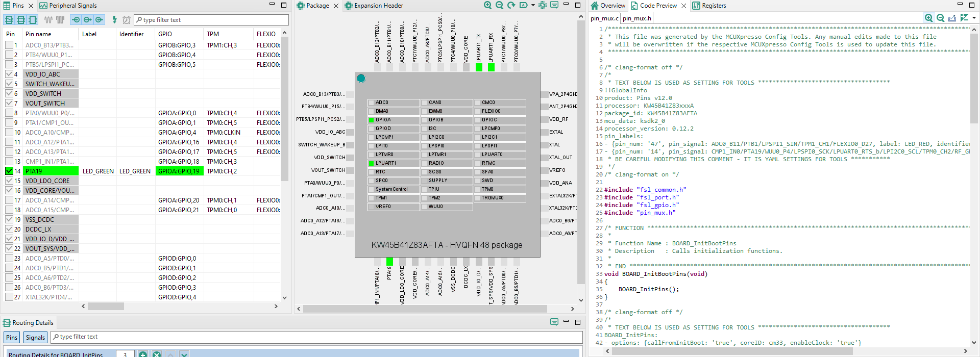
Task: Rotate the package view
Action: pyautogui.click(x=511, y=6)
